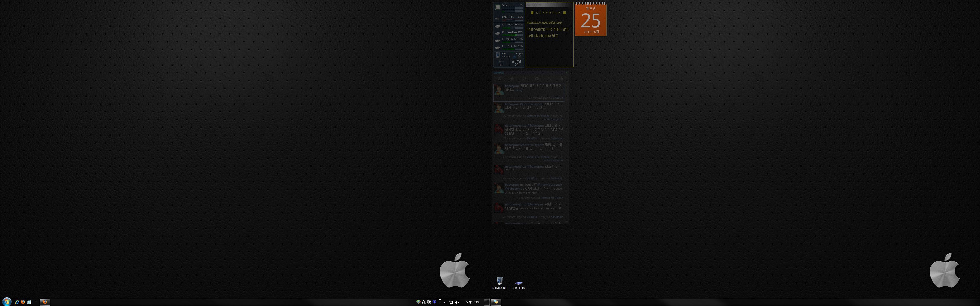The width and height of the screenshot is (980, 306).
Task: Launch Internet Explorer from quick launch
Action: point(17,302)
